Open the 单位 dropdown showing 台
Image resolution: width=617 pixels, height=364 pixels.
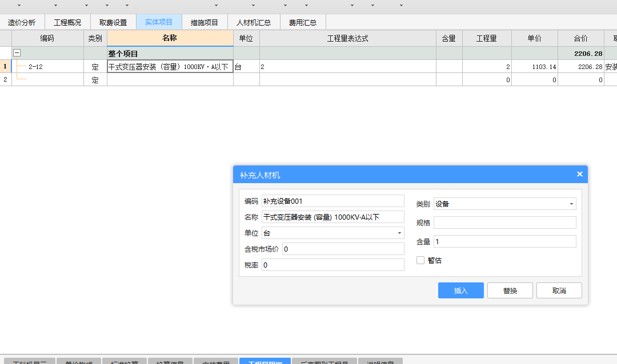tap(333, 233)
